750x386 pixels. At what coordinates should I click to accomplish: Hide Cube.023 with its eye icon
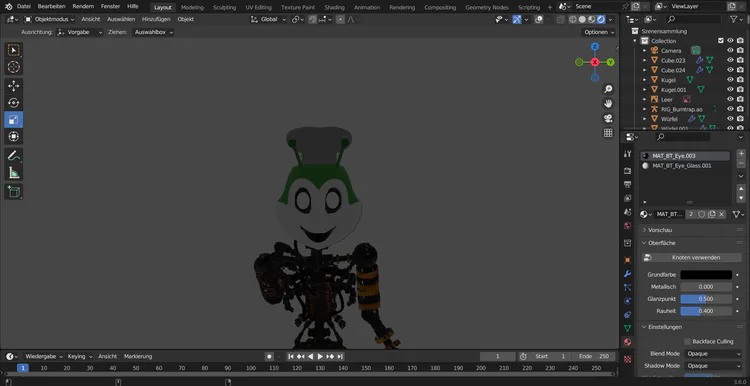[730, 60]
